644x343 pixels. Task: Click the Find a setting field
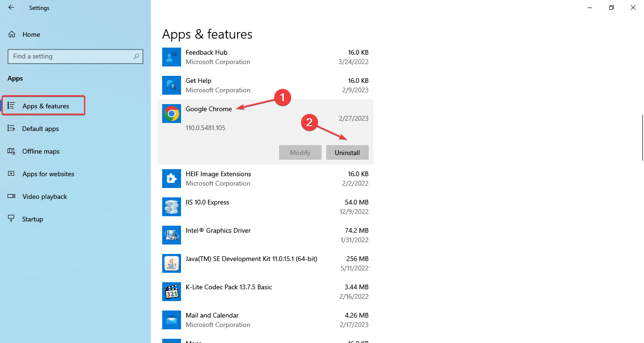(x=71, y=56)
